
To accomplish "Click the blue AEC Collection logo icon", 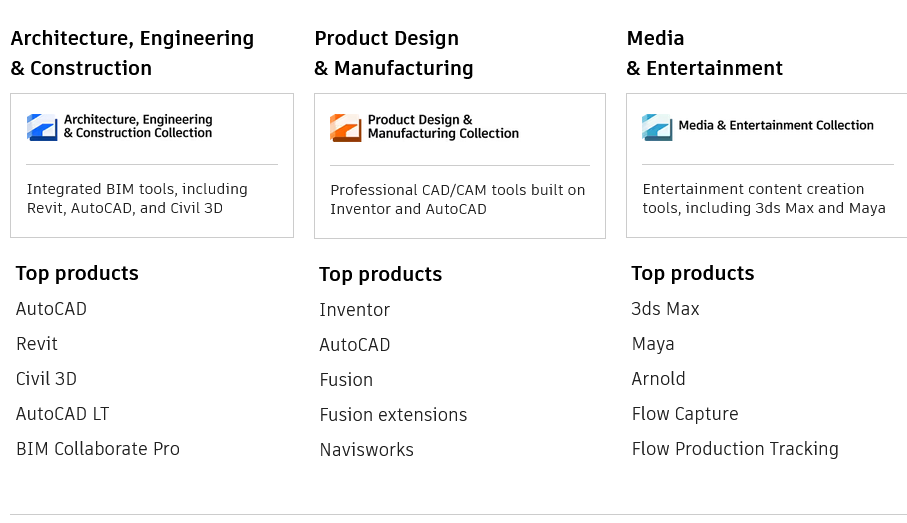I will point(42,127).
